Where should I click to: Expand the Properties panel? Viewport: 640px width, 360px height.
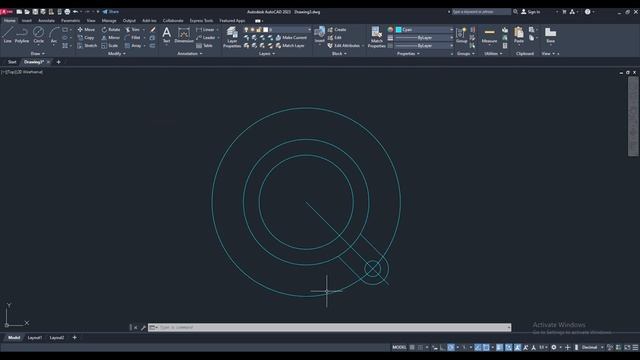point(408,53)
